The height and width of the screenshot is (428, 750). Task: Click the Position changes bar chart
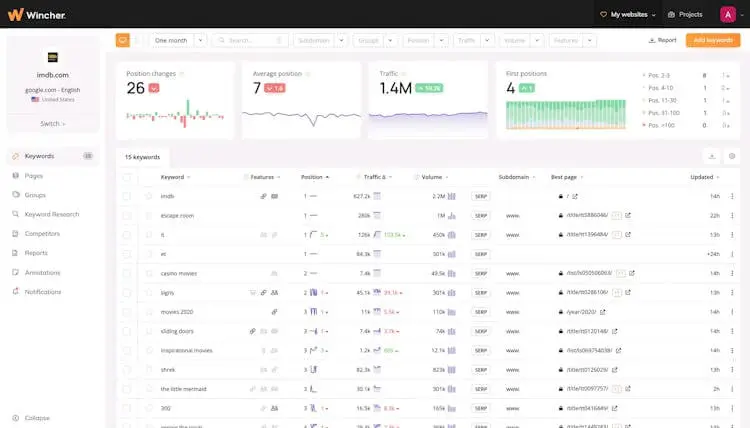(175, 114)
